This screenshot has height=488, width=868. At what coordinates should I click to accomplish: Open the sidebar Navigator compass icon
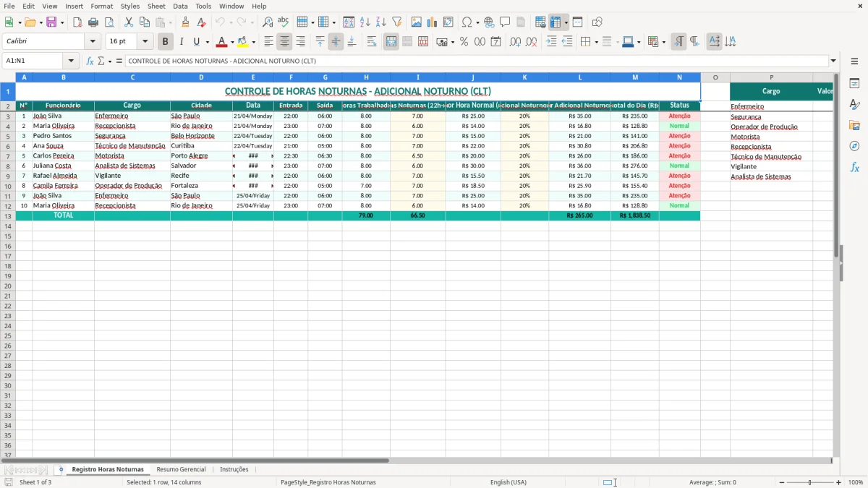click(x=854, y=146)
